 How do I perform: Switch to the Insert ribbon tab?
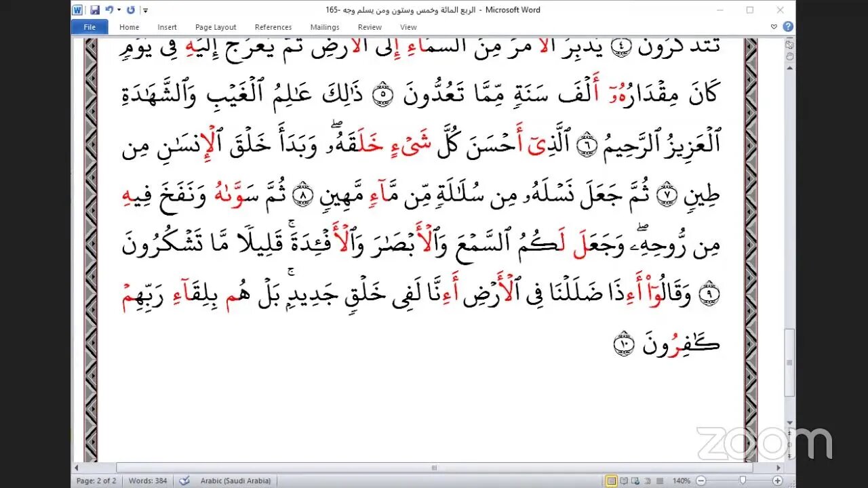pyautogui.click(x=167, y=27)
